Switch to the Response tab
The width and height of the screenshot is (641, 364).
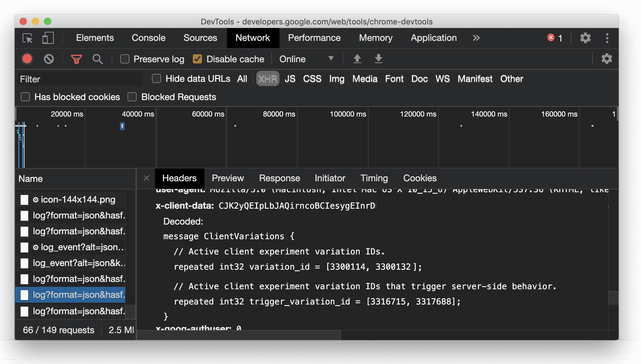click(x=279, y=178)
